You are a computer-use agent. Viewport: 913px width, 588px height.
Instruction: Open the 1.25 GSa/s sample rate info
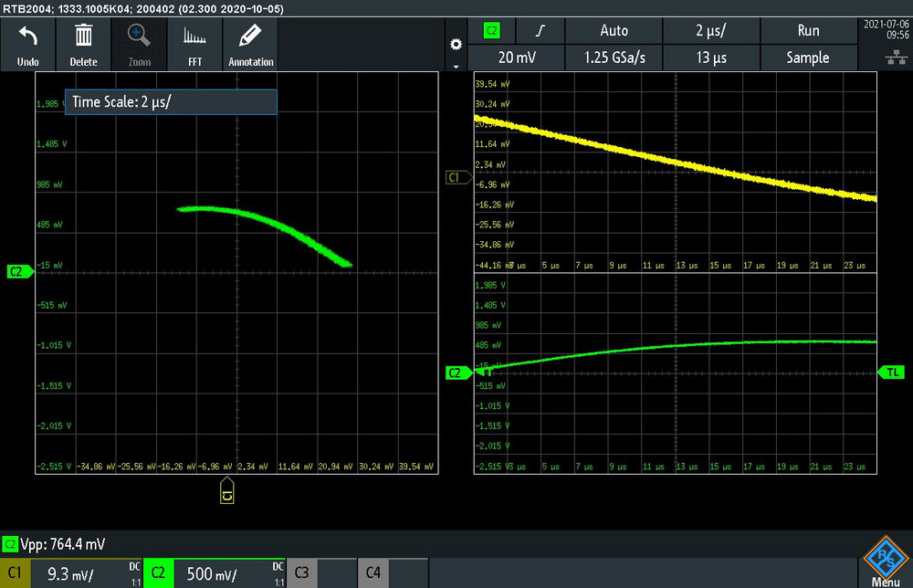[614, 58]
